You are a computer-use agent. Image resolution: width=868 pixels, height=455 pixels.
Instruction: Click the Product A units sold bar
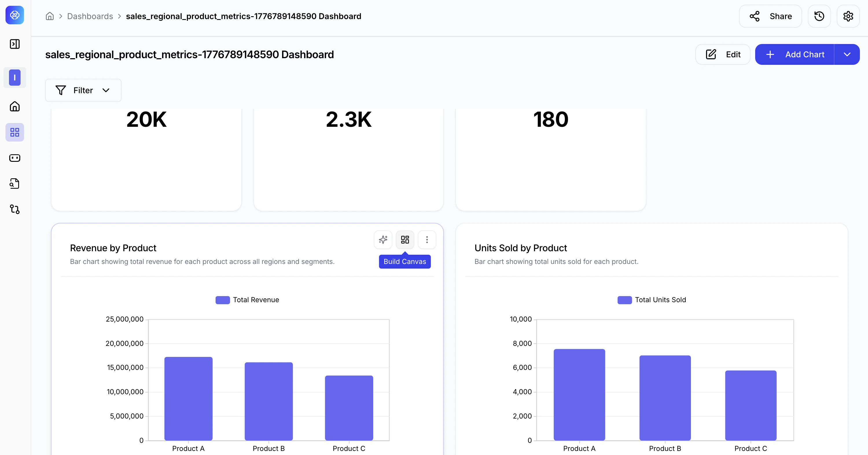[579, 395]
